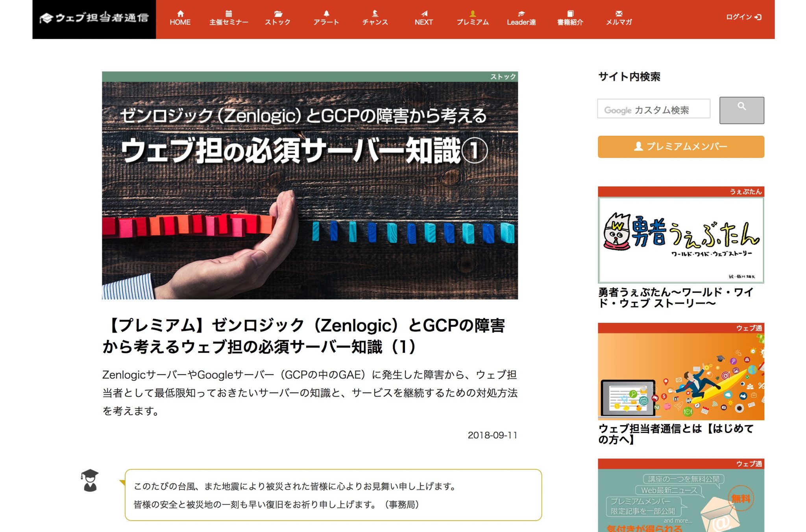The image size is (806, 532).
Task: Open the Leader達 menu label
Action: click(521, 22)
